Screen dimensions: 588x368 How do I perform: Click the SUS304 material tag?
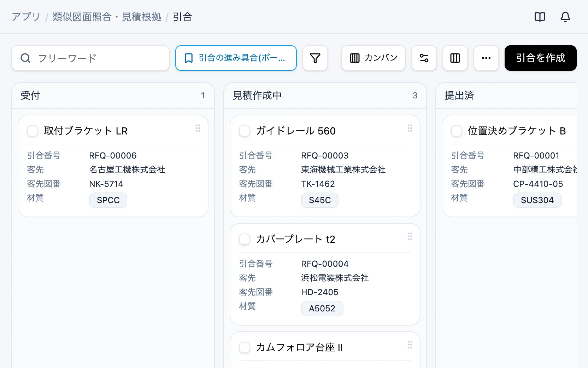(x=537, y=200)
